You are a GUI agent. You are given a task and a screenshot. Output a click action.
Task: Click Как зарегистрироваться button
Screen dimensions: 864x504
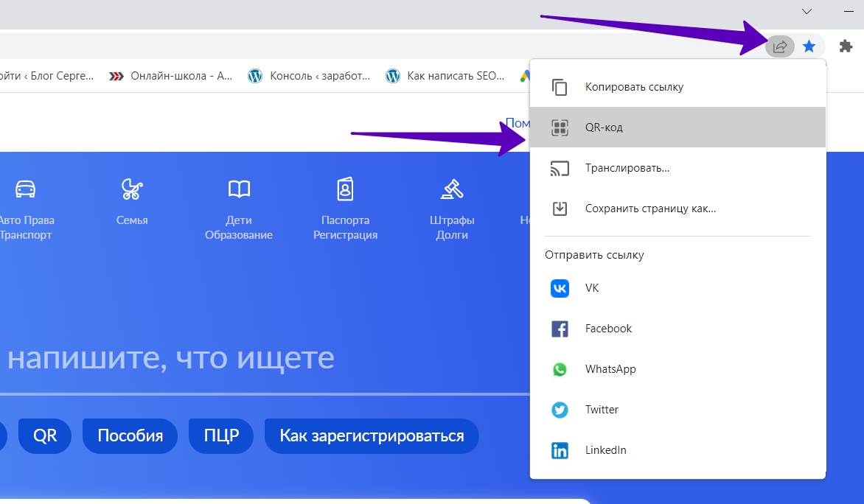click(x=372, y=435)
